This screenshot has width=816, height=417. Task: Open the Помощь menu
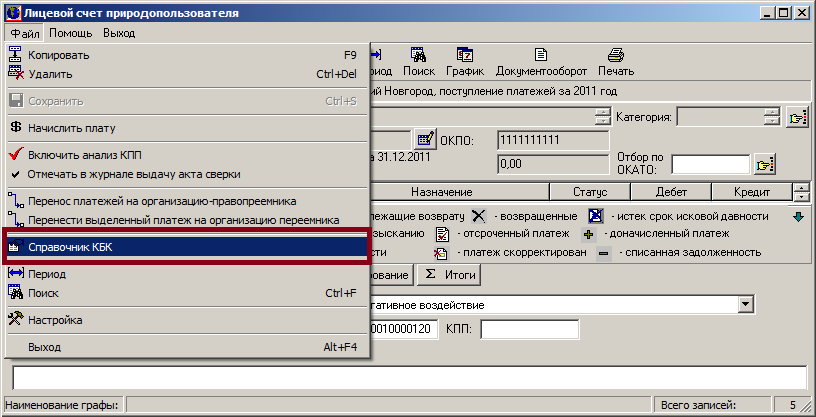(x=70, y=33)
